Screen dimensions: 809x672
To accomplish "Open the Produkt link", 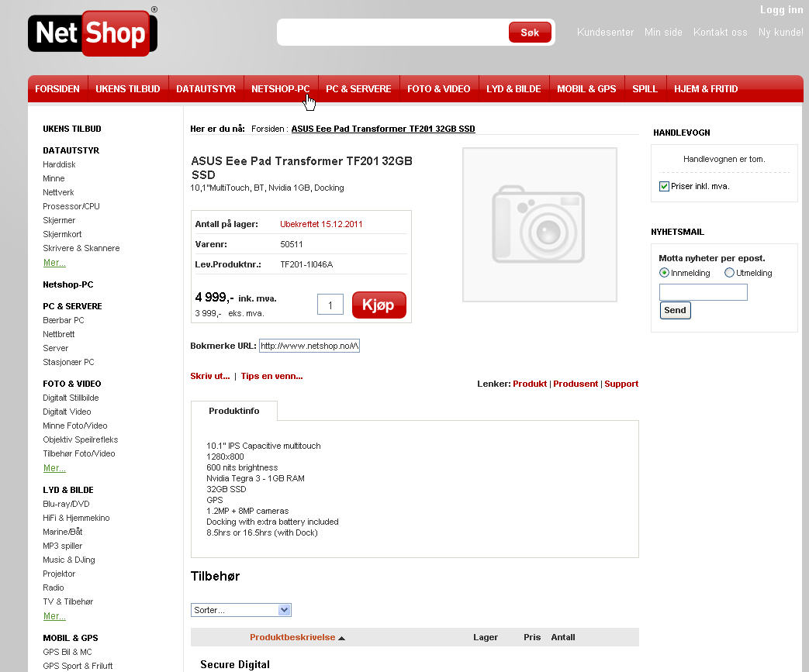I will pyautogui.click(x=530, y=384).
